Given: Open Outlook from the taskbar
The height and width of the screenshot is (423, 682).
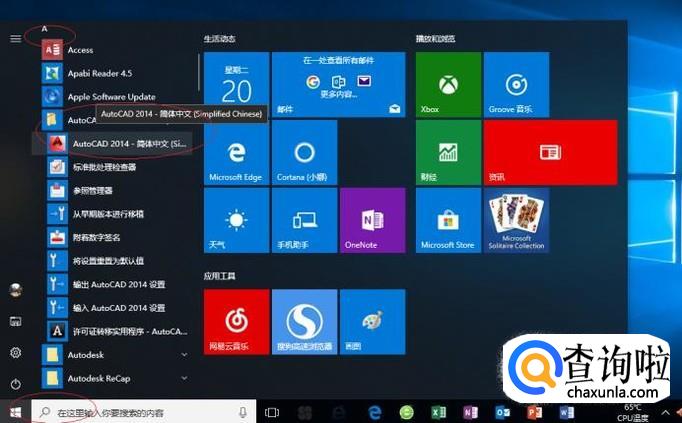Looking at the screenshot, I should tap(502, 412).
